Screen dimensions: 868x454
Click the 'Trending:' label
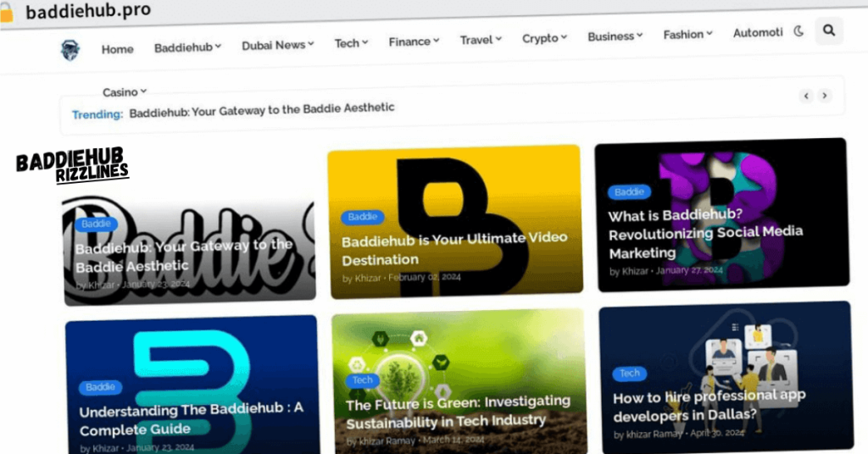click(x=97, y=114)
